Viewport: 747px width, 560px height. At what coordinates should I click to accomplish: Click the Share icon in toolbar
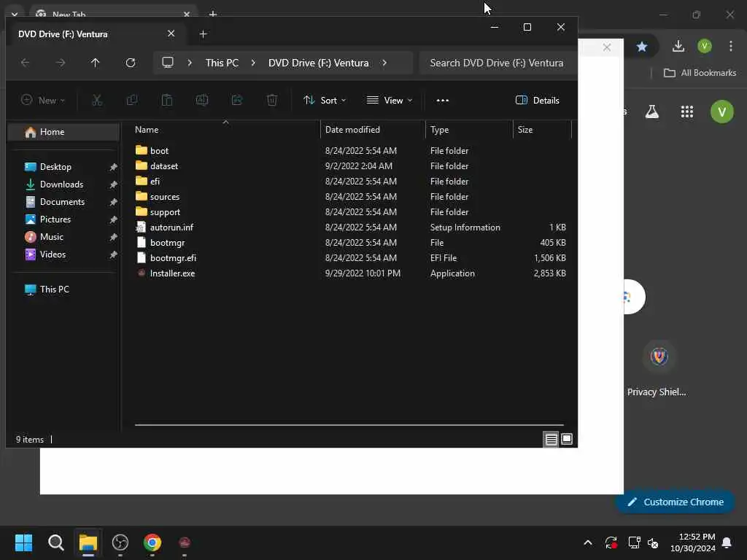[237, 100]
